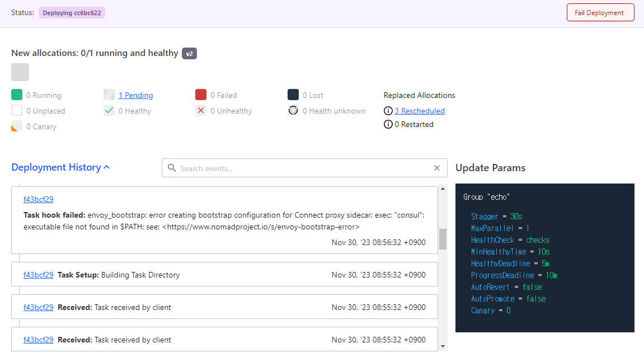
Task: Click the orange Canary legend icon
Action: point(16,126)
